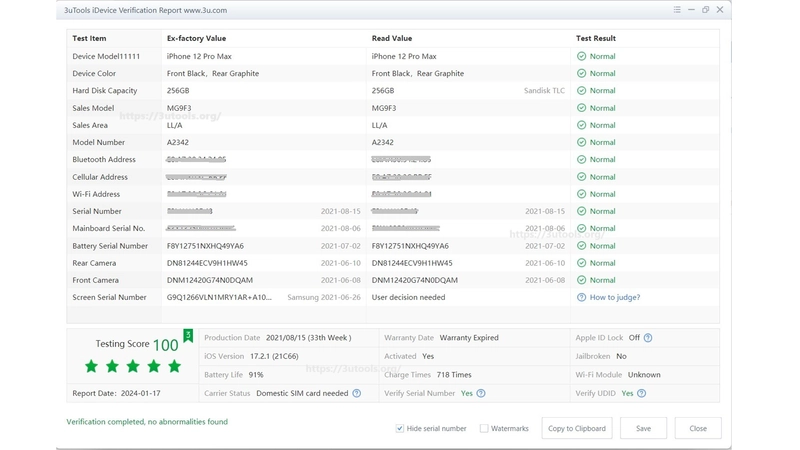The image size is (800, 450).
Task: Click the Test Result column header
Action: click(595, 38)
